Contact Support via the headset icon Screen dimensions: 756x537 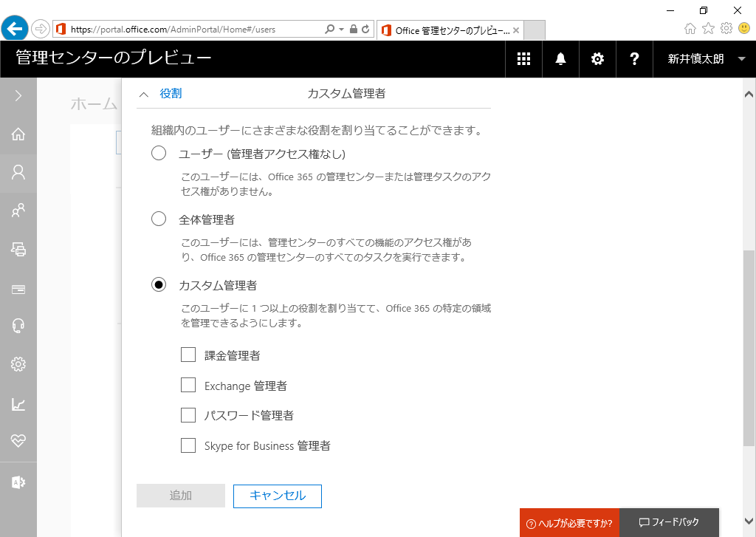[x=18, y=325]
